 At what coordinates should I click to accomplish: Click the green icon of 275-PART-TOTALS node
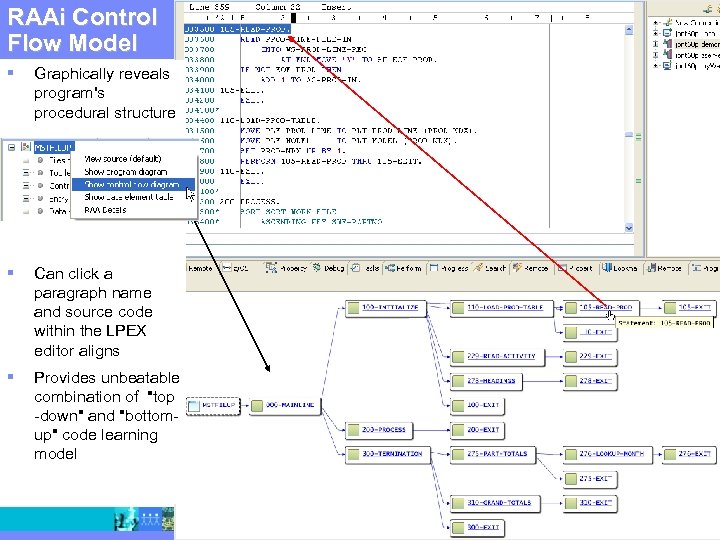458,454
